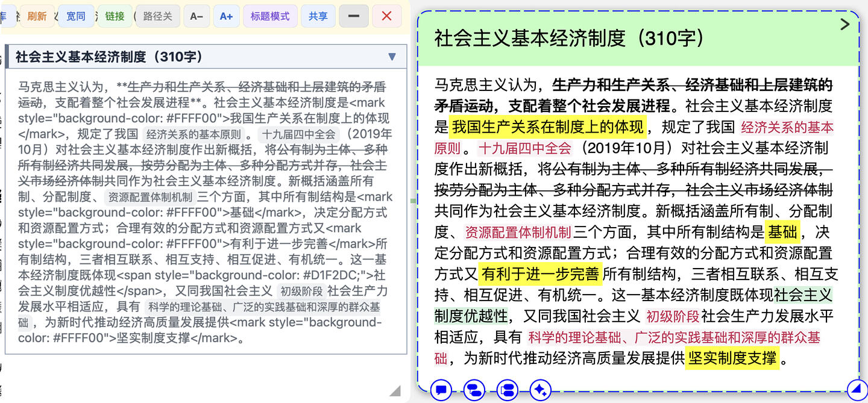Switch to 标题模式 title mode
Viewport: 868px width, 403px height.
tap(270, 16)
